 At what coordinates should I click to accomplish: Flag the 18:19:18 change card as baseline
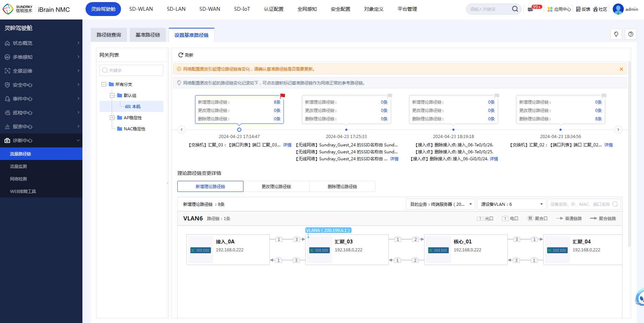pyautogui.click(x=497, y=96)
